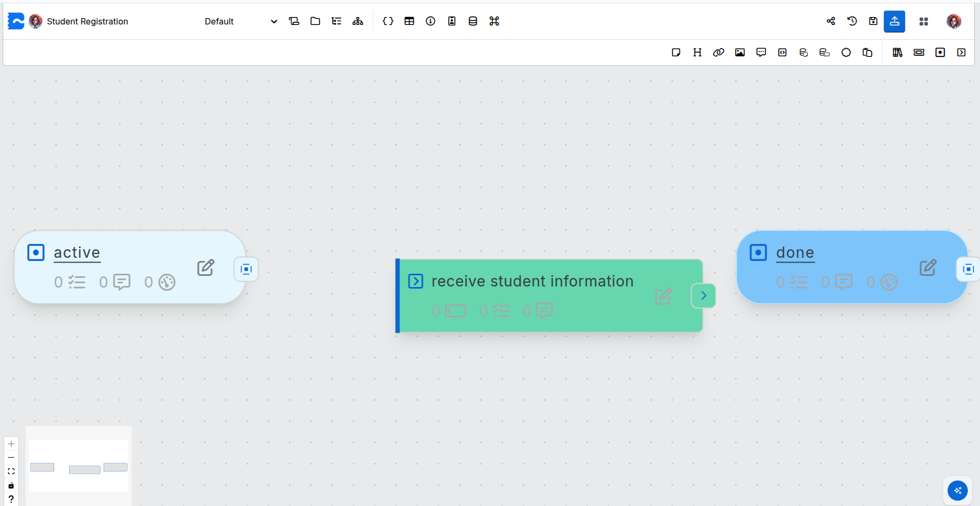980x506 pixels.
Task: Expand the receive student information chevron
Action: click(703, 296)
